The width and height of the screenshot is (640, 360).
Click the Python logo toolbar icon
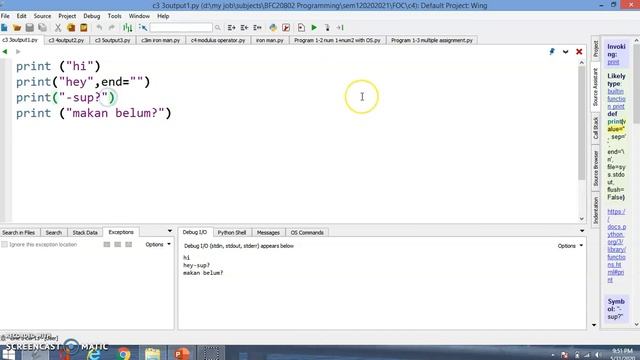(273, 27)
